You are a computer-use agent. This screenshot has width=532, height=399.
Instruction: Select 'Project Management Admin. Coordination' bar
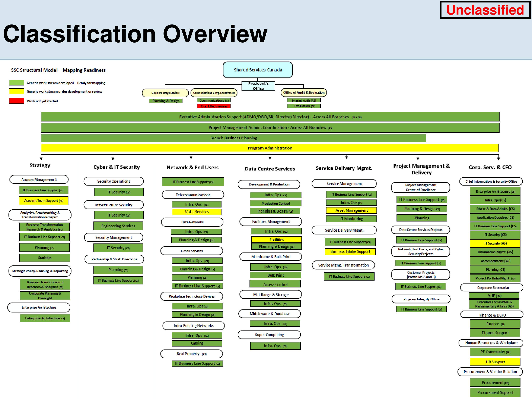click(270, 128)
